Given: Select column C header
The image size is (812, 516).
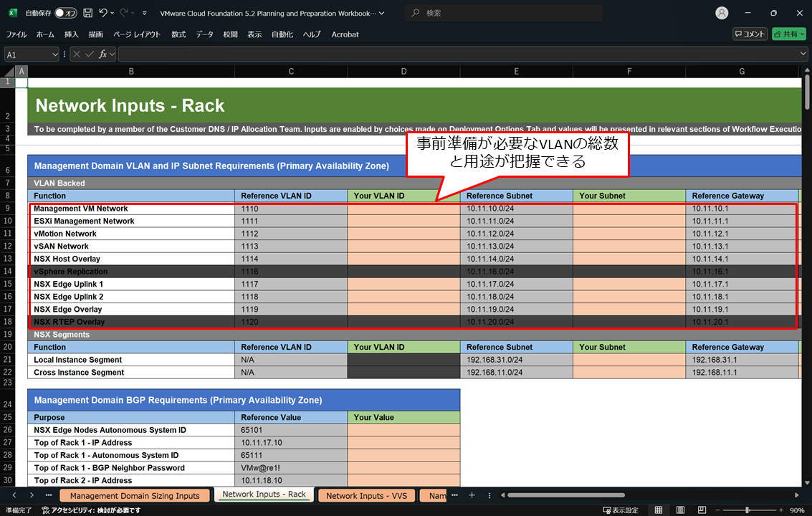Looking at the screenshot, I should pyautogui.click(x=291, y=72).
